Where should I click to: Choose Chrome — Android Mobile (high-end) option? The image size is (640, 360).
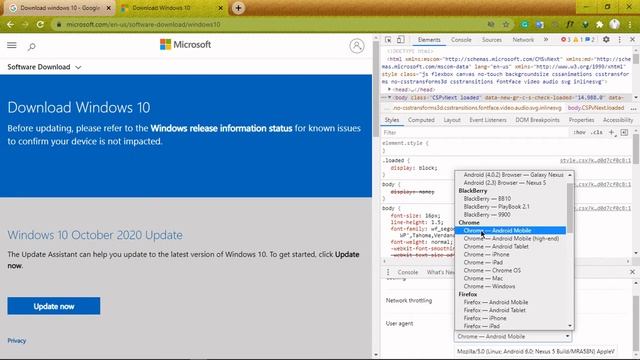coord(510,238)
